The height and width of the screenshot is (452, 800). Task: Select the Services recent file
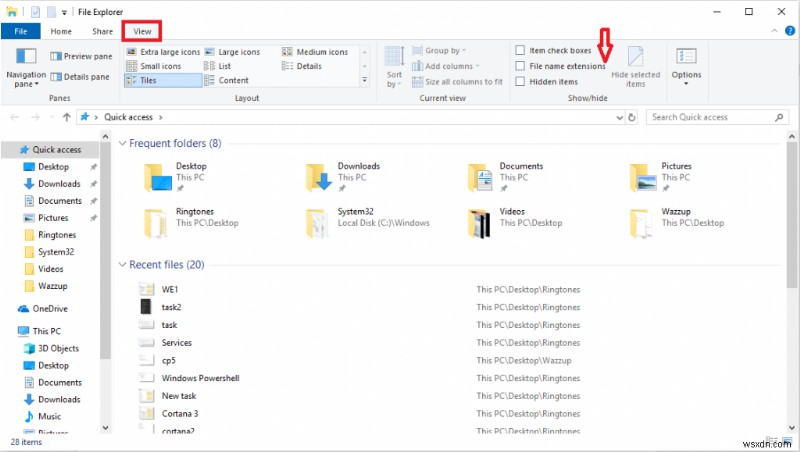pyautogui.click(x=177, y=343)
